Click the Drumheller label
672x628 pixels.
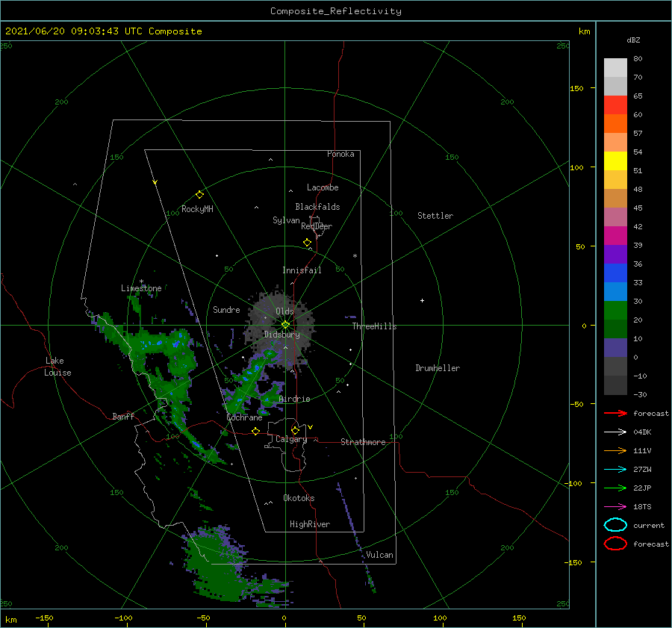click(x=438, y=368)
